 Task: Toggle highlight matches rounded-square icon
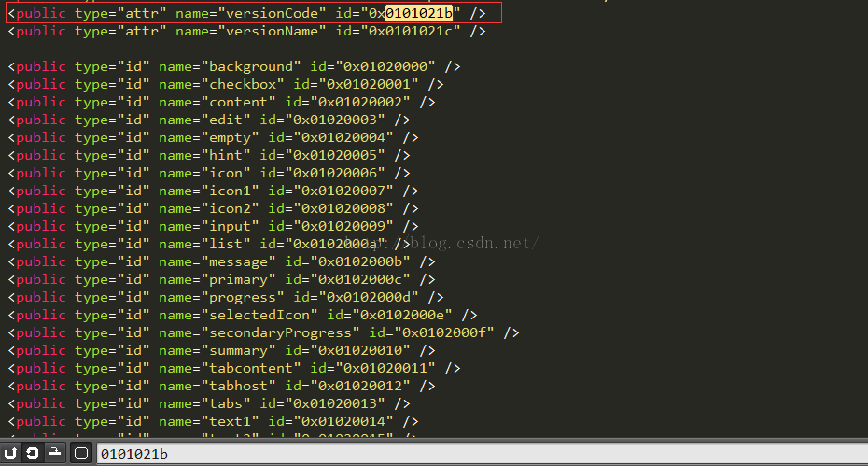[x=81, y=453]
